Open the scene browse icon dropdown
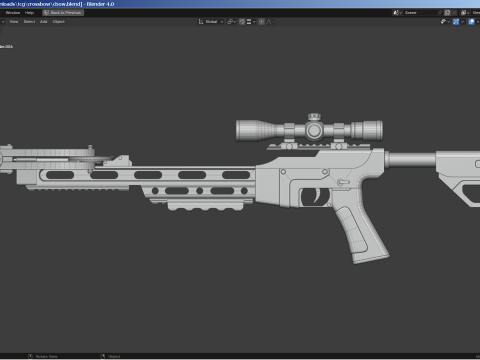This screenshot has height=360, width=480. pos(397,13)
